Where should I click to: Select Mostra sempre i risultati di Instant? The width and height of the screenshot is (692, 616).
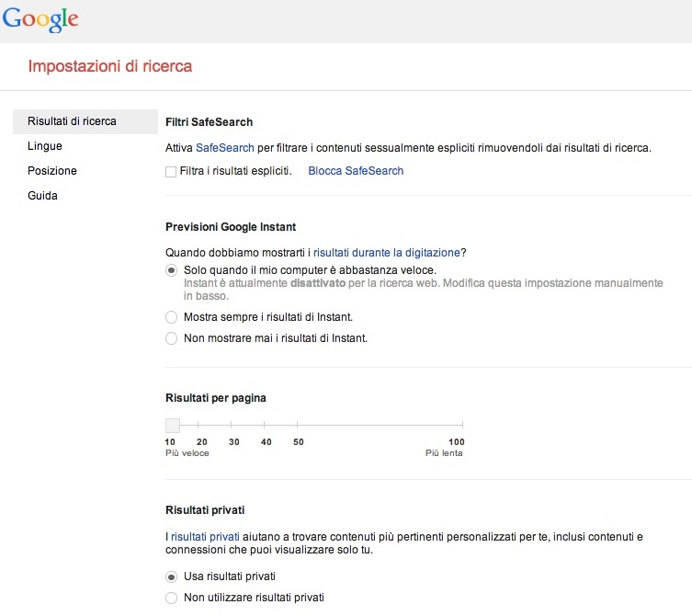pos(171,317)
